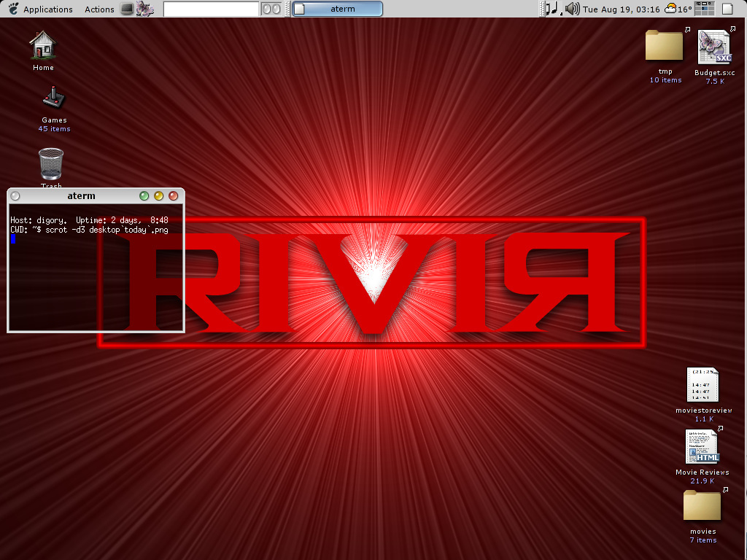Click the "10 items" caption under tmp folder
The image size is (747, 560).
click(x=665, y=80)
